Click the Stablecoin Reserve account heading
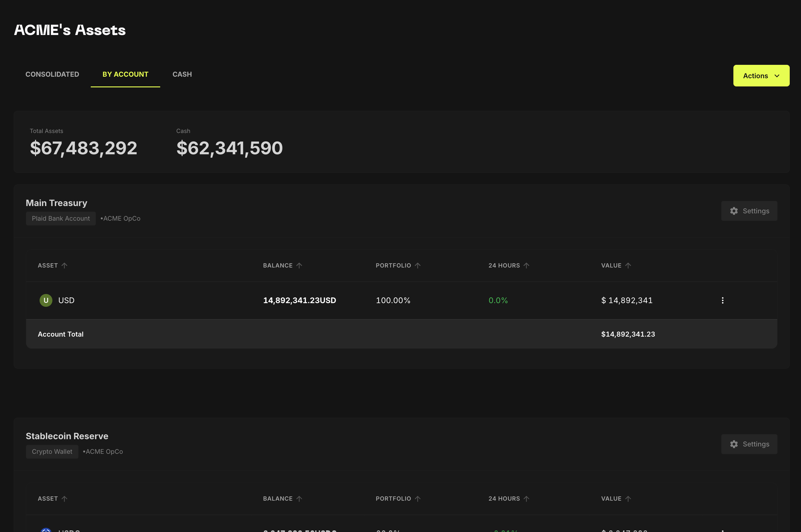Screen dimensions: 801x532 [67, 436]
